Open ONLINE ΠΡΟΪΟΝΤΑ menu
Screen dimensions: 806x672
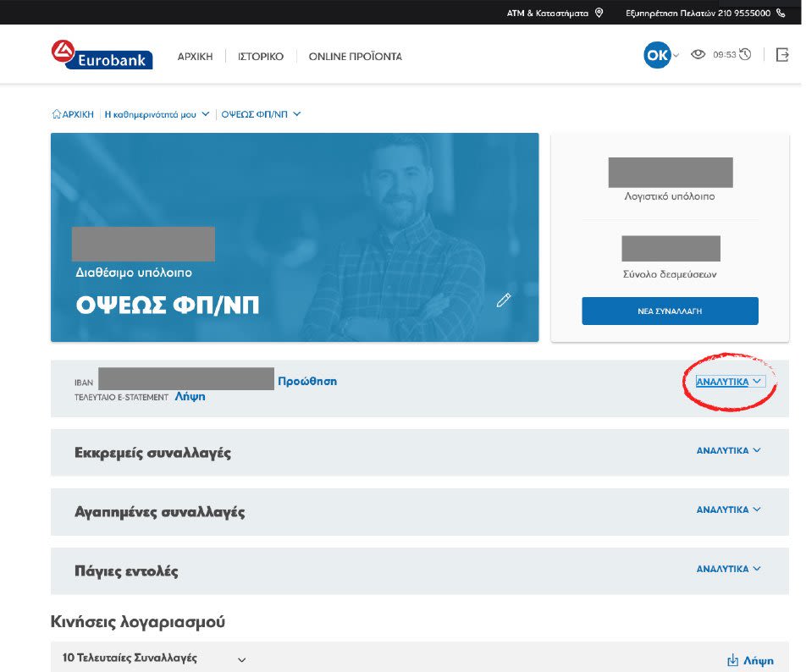click(x=355, y=57)
